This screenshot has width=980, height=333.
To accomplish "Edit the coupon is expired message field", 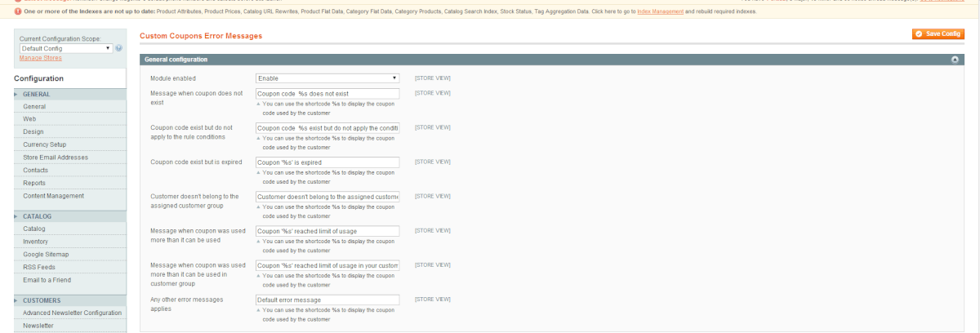I will pyautogui.click(x=327, y=162).
